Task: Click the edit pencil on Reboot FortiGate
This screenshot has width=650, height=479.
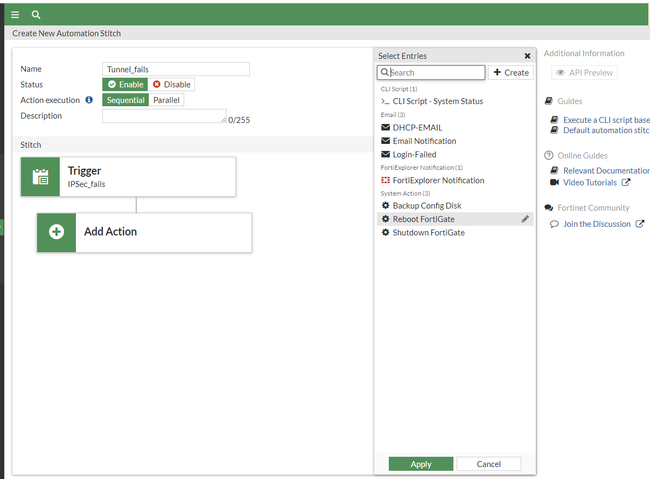Action: tap(525, 219)
